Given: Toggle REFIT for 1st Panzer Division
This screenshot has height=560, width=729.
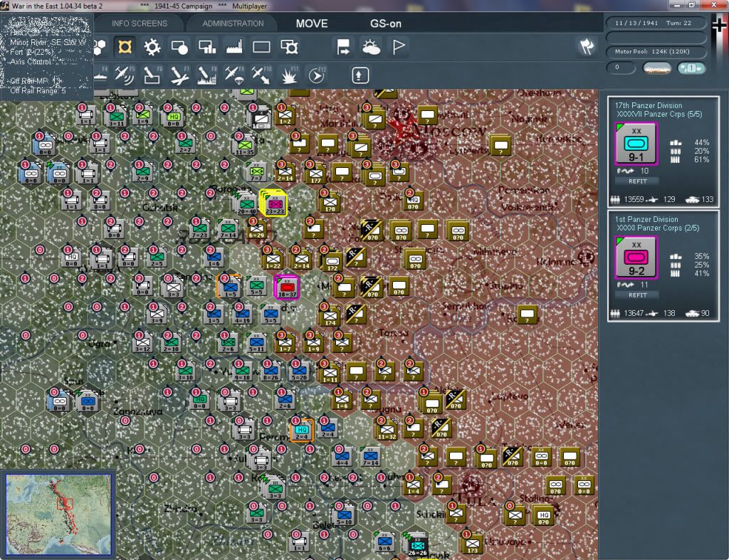Looking at the screenshot, I should tap(637, 295).
